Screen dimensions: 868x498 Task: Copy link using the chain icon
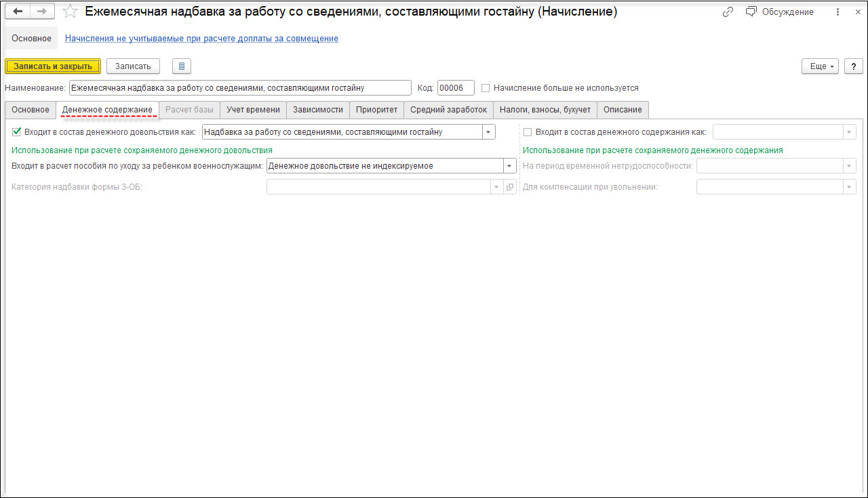tap(728, 12)
